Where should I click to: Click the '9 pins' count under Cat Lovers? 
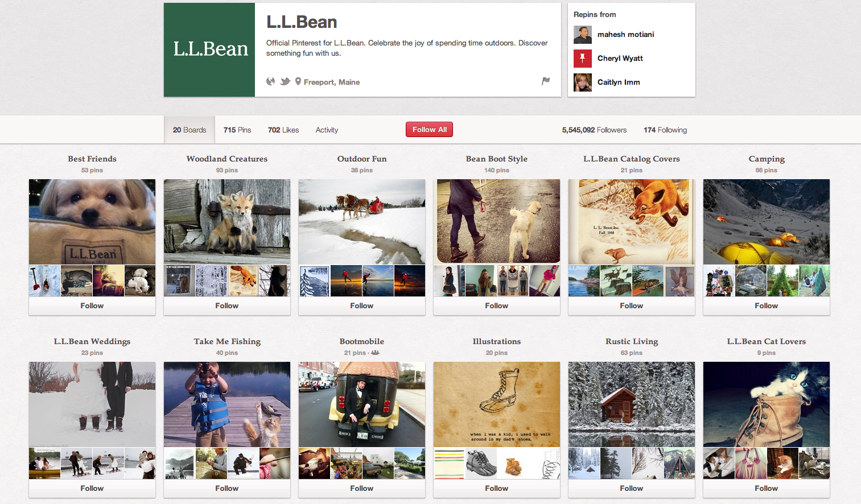click(x=767, y=353)
